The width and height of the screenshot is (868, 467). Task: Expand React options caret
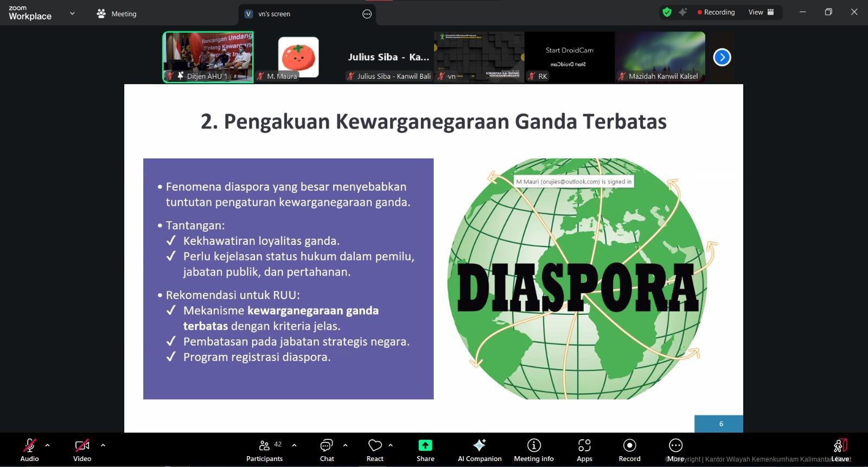point(391,445)
